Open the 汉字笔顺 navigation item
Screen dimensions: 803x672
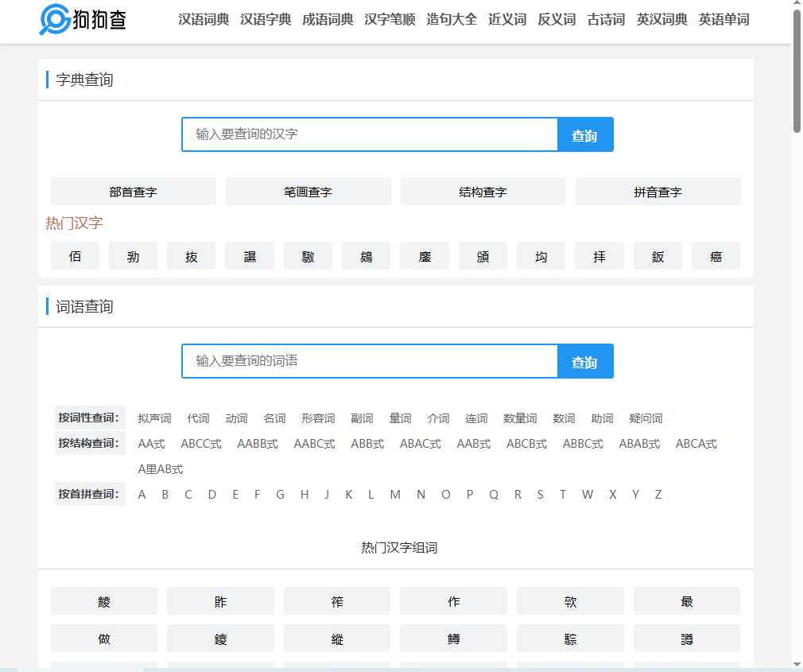click(390, 20)
